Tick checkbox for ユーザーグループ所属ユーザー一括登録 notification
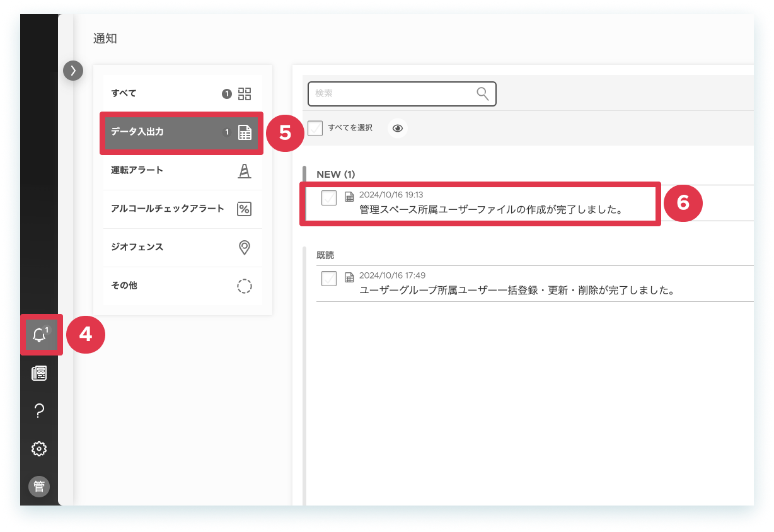The height and width of the screenshot is (532, 774). [x=329, y=279]
